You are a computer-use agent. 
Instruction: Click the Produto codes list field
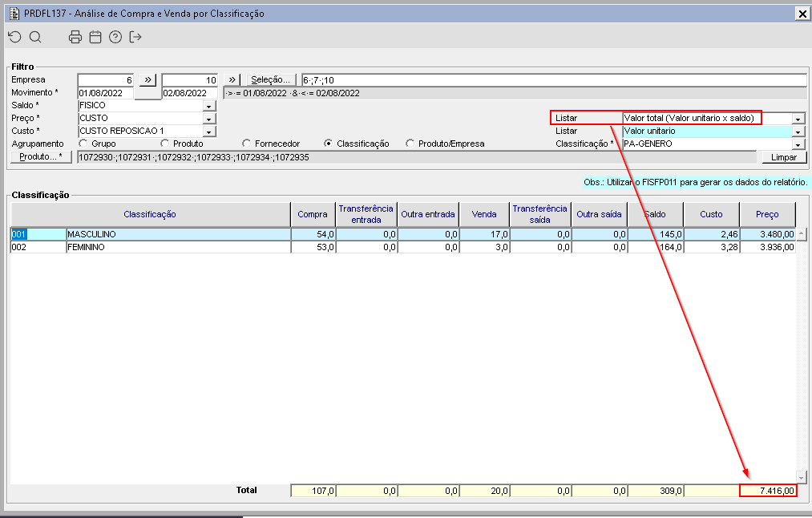coord(416,157)
